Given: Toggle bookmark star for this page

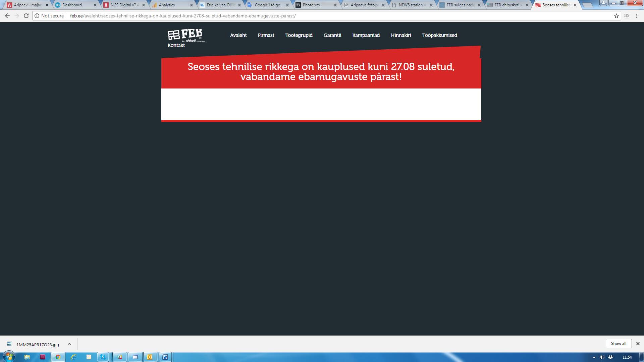Looking at the screenshot, I should pos(616,15).
